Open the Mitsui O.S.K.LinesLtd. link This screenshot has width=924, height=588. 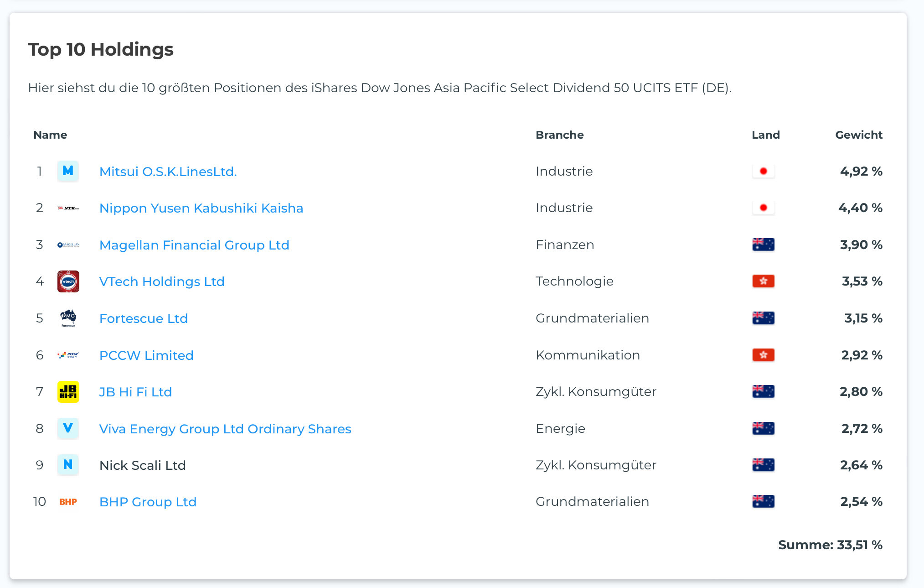click(x=168, y=172)
